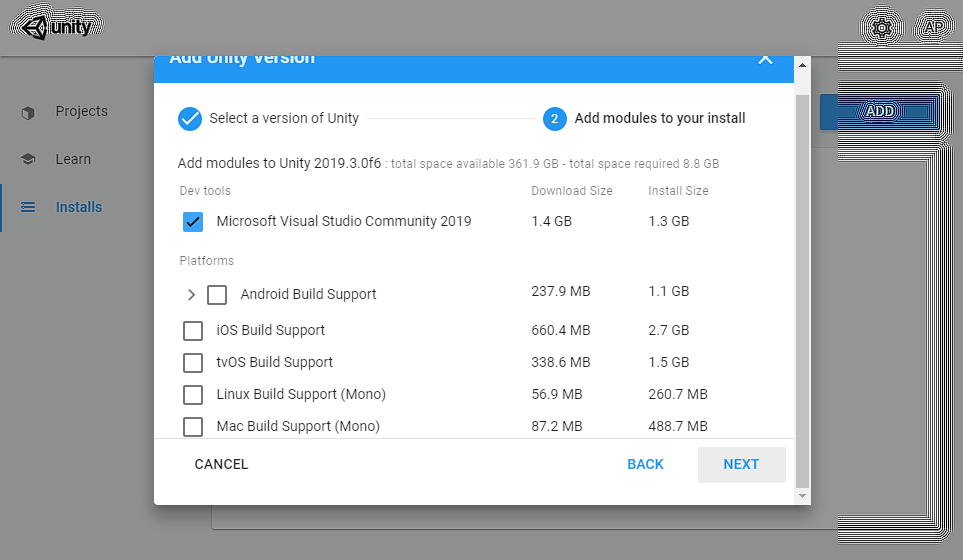
Task: Click the 'Platforms' section heading
Action: coord(206,261)
